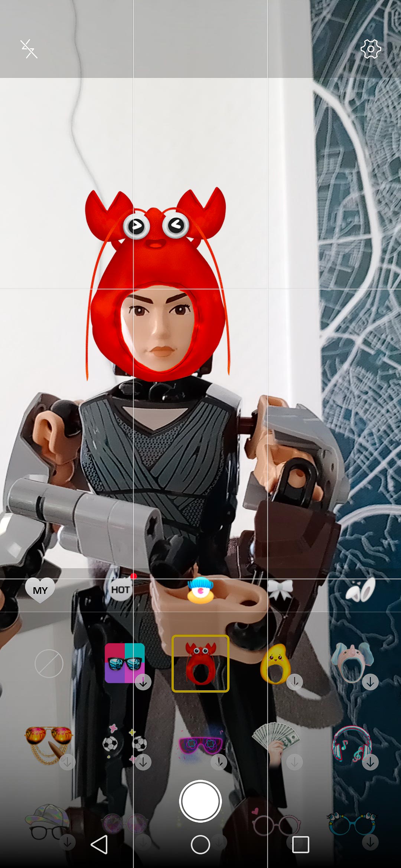
Task: Select the bunny ears sticker tab
Action: click(361, 590)
